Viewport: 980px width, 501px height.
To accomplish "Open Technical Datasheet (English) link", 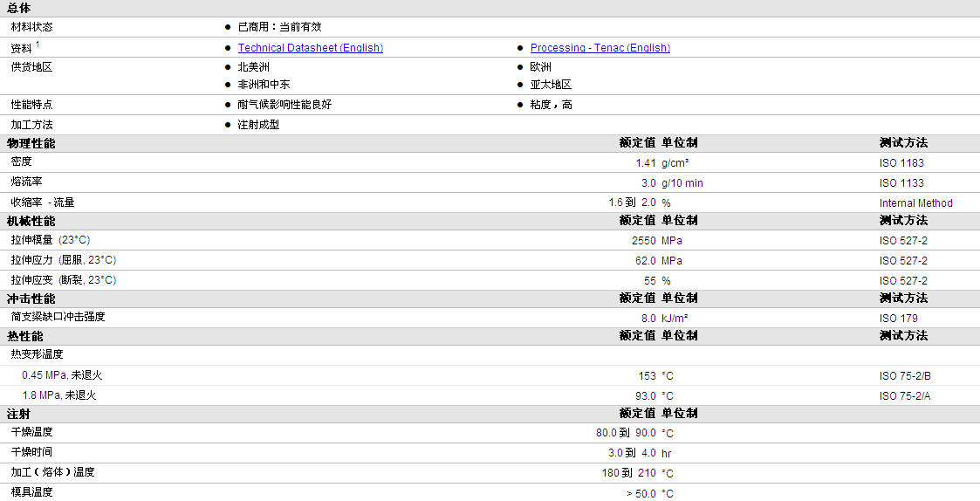I will point(310,47).
